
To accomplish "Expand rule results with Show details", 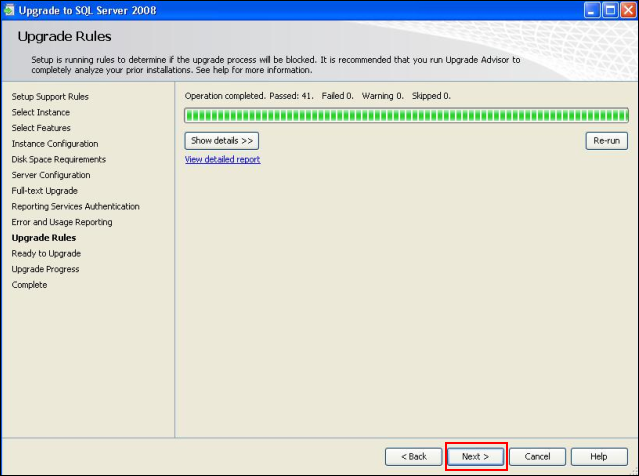I will [222, 141].
